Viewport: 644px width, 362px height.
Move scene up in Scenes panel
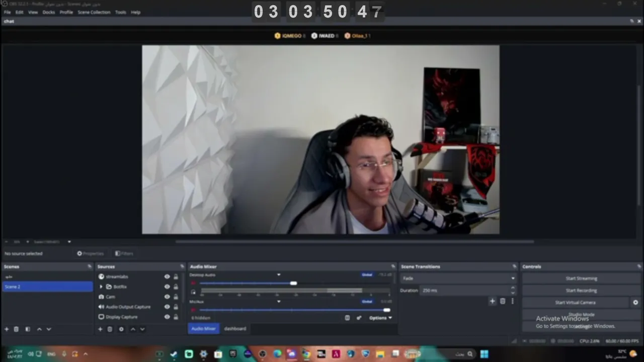(x=39, y=329)
